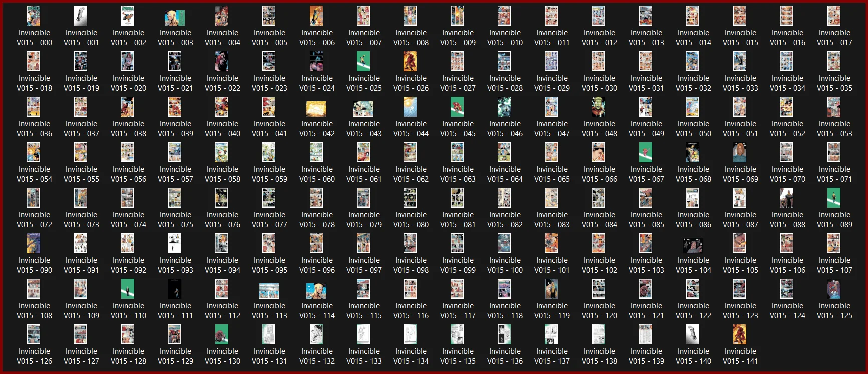The width and height of the screenshot is (868, 374).
Task: Select the file name "Invincible V015 - 122"
Action: 693,311
